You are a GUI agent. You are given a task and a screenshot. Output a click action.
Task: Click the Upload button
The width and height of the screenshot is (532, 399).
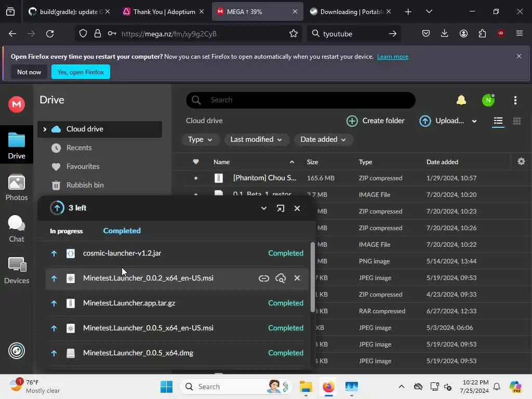click(442, 121)
